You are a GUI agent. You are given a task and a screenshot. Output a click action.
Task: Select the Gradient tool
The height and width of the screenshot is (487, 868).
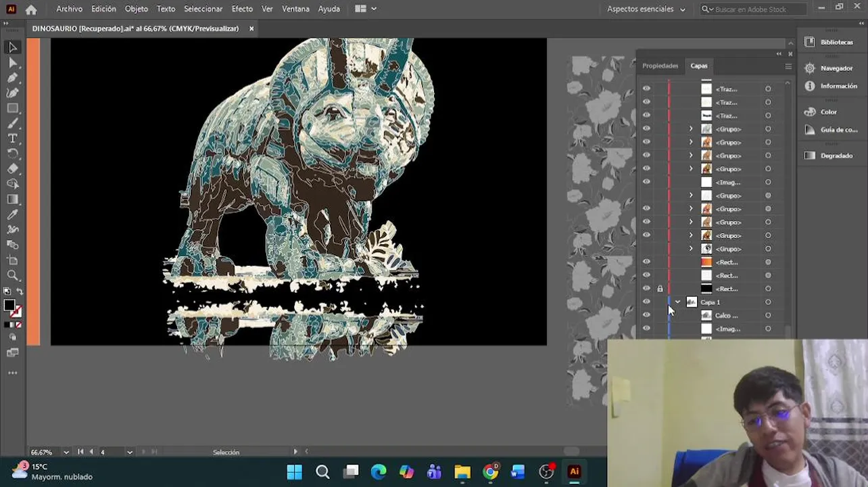point(12,199)
